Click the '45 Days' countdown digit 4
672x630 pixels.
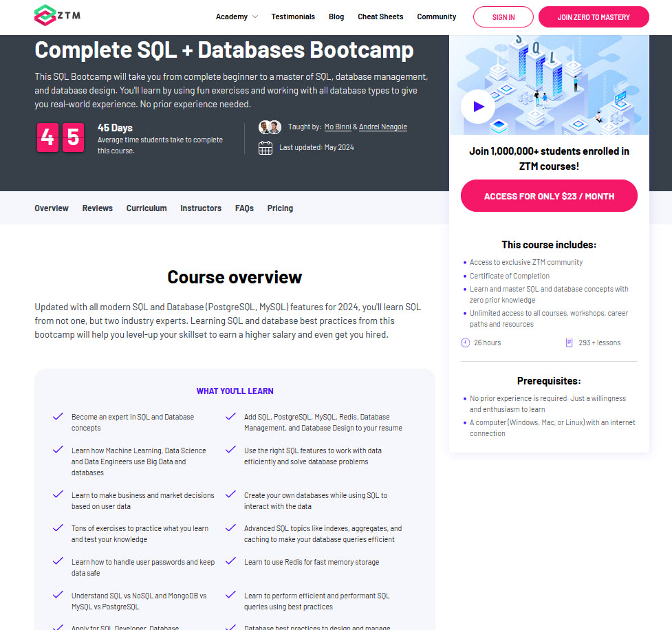pos(47,138)
